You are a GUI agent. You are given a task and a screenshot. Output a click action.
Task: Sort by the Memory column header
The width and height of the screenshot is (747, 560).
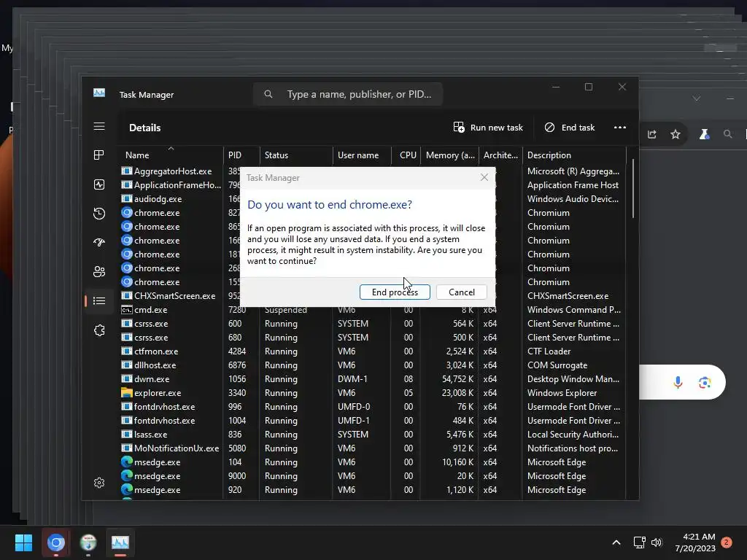tap(449, 155)
